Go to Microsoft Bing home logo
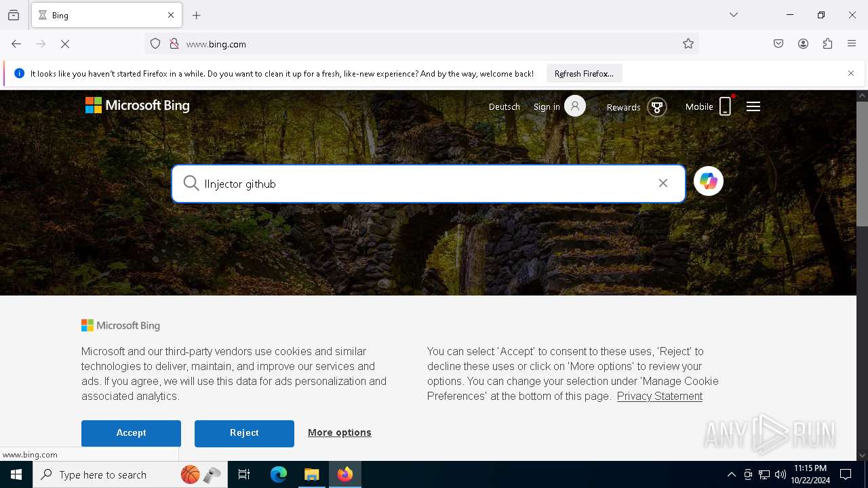Image resolution: width=868 pixels, height=488 pixels. coord(137,106)
